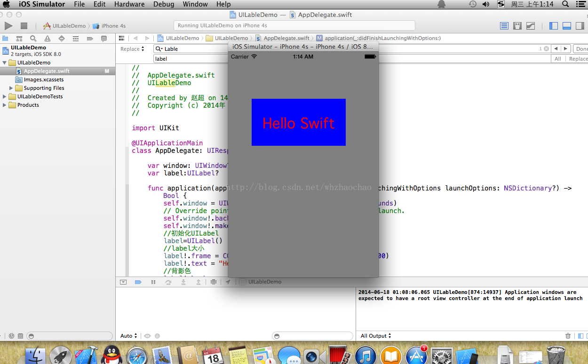588x364 pixels.
Task: Open the Window menu
Action: (x=195, y=4)
